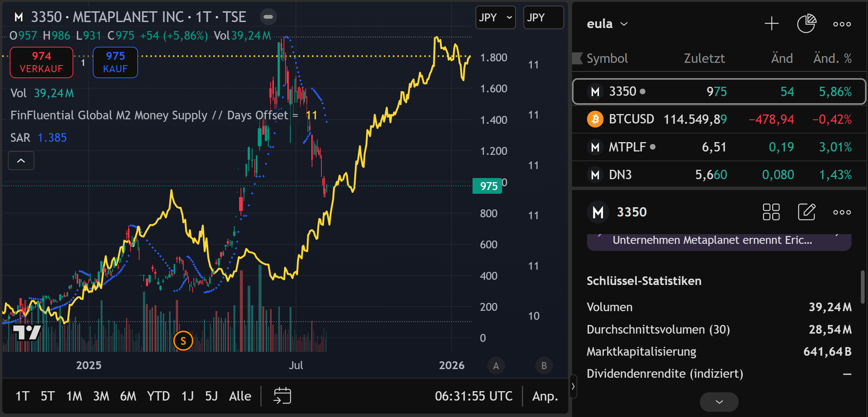Select the 5T time range
The width and height of the screenshot is (868, 417).
point(48,396)
